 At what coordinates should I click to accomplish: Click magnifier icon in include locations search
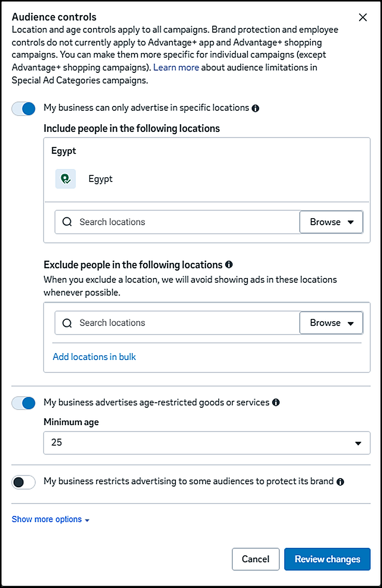click(67, 222)
